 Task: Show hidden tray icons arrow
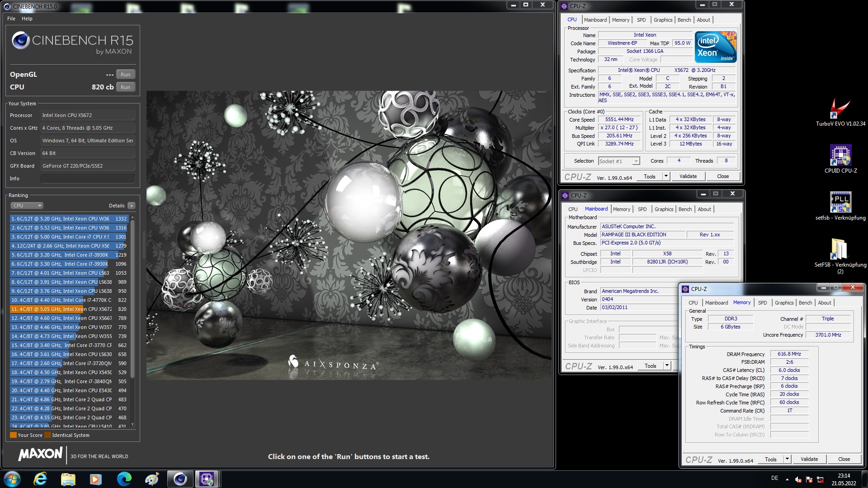coord(787,479)
